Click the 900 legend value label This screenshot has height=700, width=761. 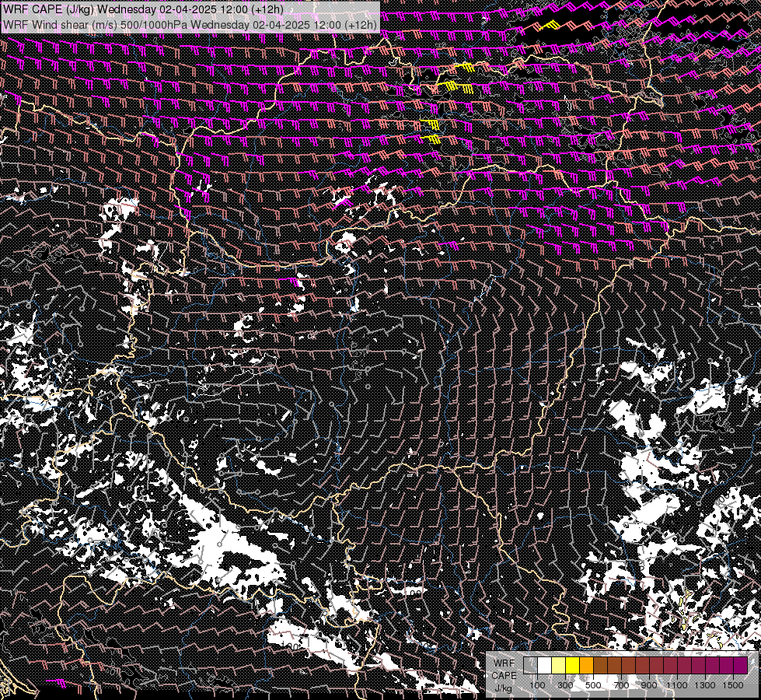click(x=649, y=685)
